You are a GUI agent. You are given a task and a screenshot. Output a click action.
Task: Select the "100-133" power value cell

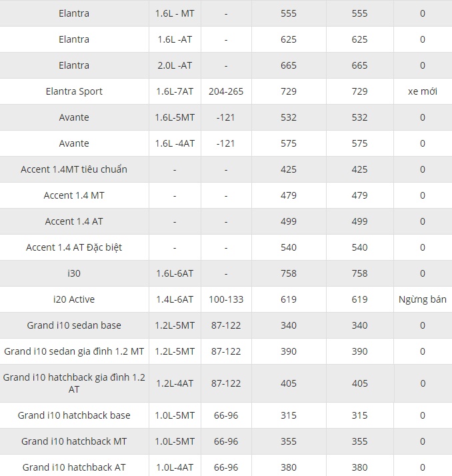click(x=226, y=299)
